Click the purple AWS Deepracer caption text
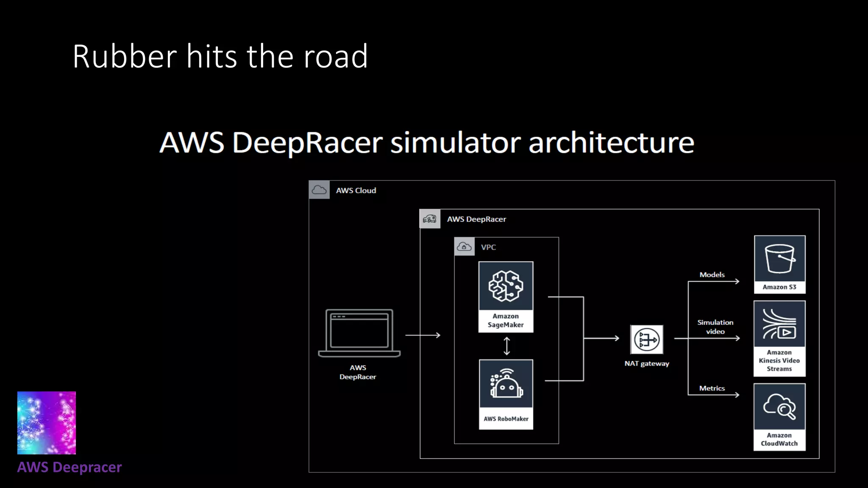This screenshot has width=868, height=488. tap(70, 467)
